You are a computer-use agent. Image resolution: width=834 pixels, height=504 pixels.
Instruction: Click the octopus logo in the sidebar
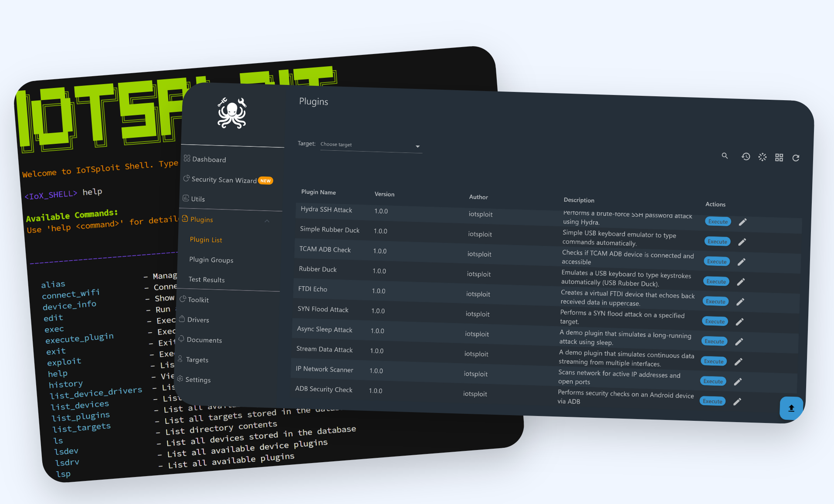click(232, 113)
